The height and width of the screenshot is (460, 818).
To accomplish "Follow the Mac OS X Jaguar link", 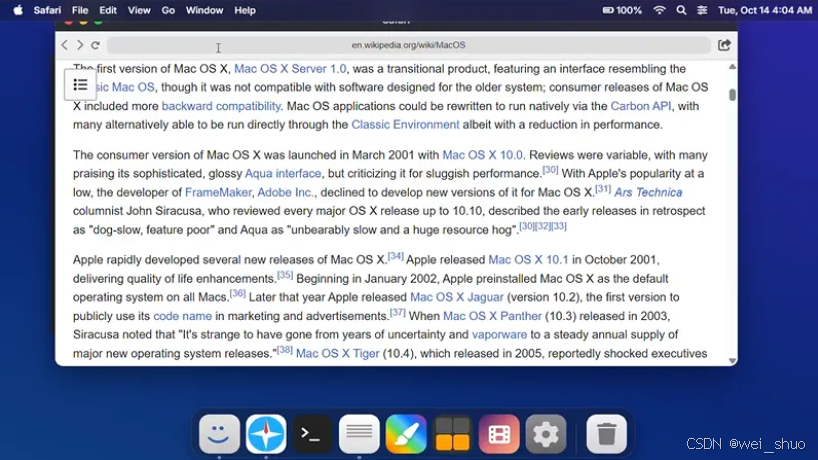I will pyautogui.click(x=456, y=297).
